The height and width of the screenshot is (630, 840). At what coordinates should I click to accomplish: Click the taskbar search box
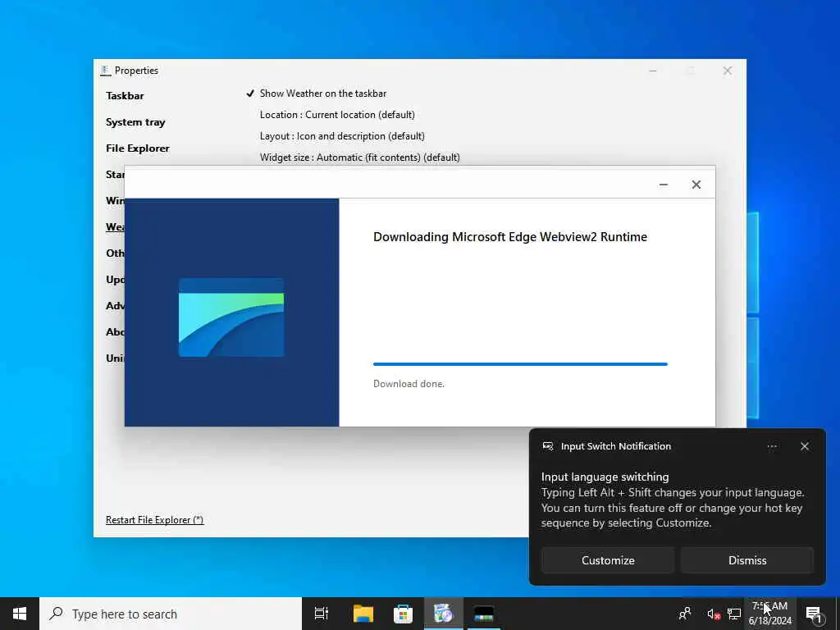171,614
